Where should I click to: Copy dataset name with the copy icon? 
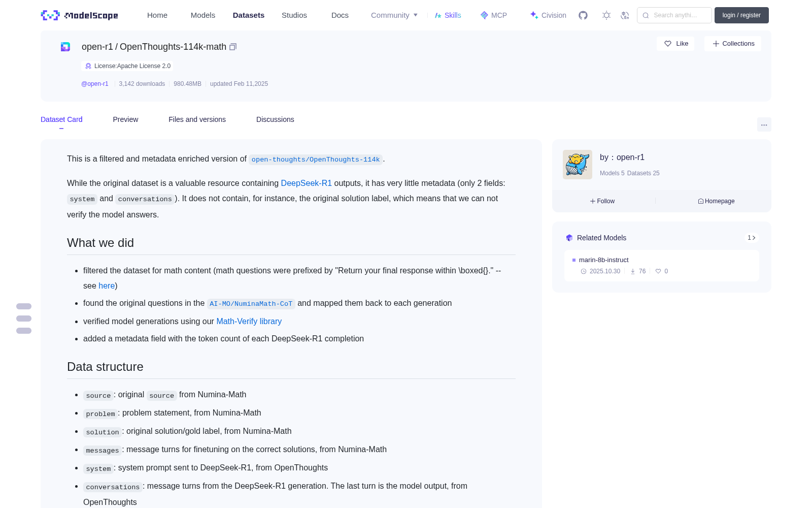click(233, 47)
